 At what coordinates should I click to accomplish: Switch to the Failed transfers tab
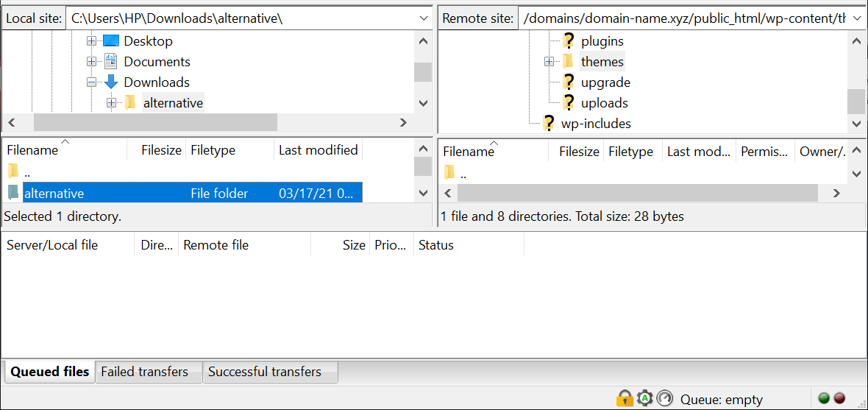[x=144, y=372]
